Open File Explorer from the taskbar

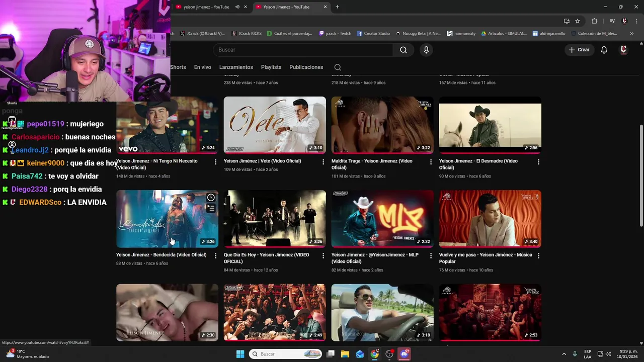(x=345, y=354)
